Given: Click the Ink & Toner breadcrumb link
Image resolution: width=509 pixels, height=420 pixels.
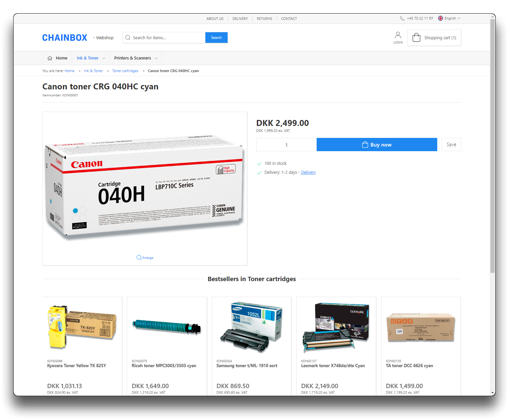Looking at the screenshot, I should click(93, 71).
